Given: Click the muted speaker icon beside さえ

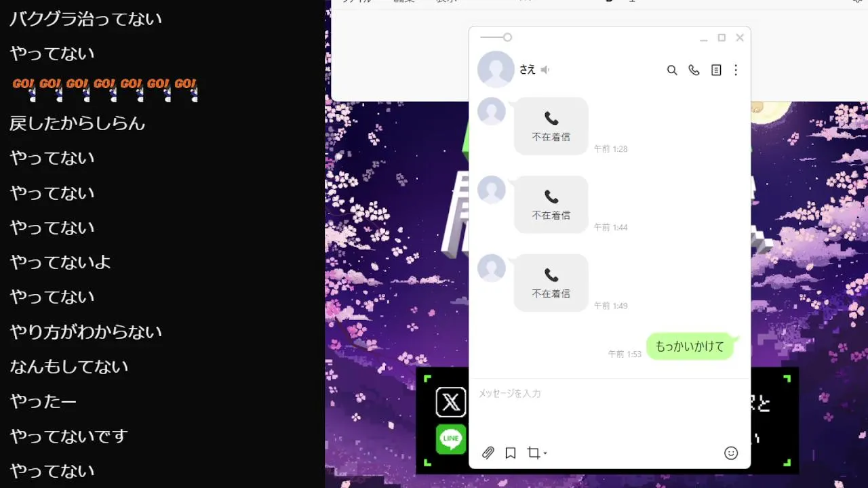Looking at the screenshot, I should tap(545, 70).
